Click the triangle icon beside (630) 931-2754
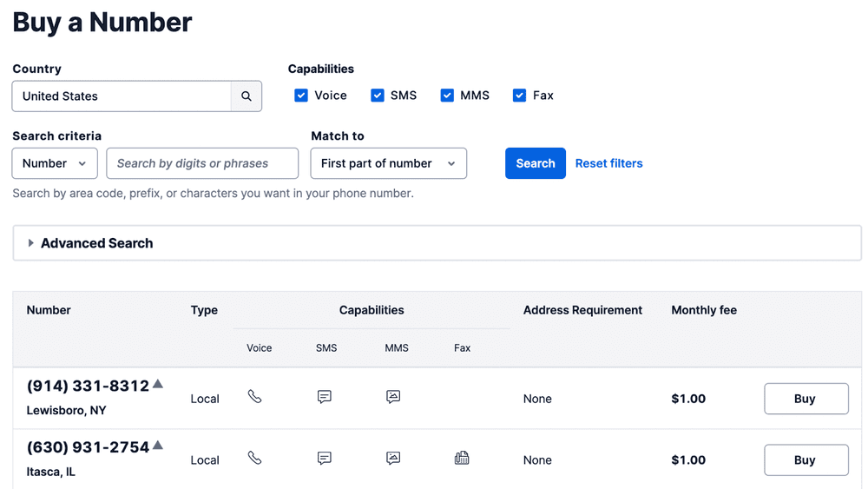Screen dimensions: 868x489 158,446
